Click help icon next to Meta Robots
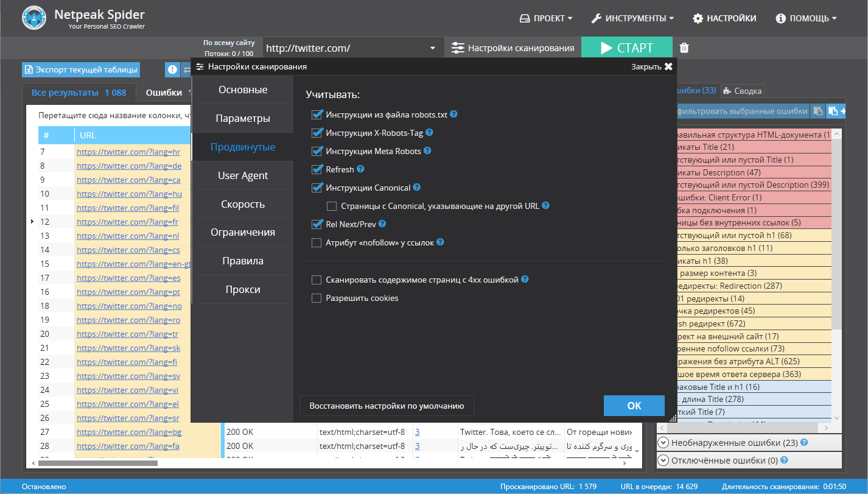Viewport: 868px width, 494px height. pos(427,150)
